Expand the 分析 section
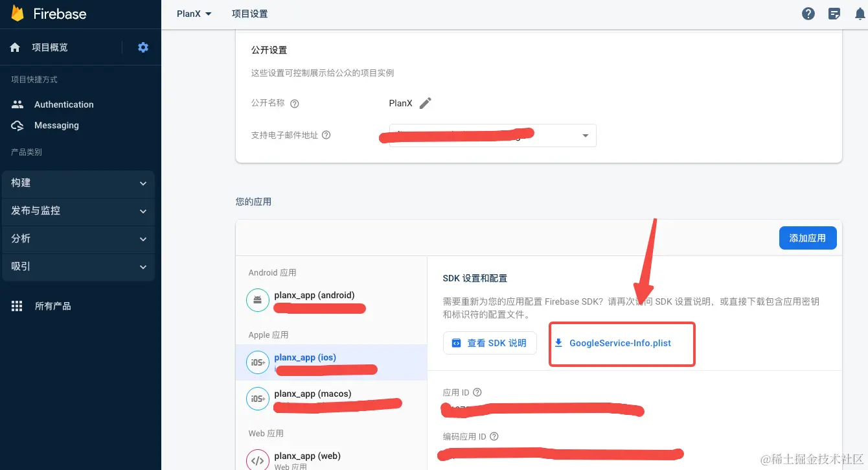This screenshot has width=868, height=470. (78, 239)
